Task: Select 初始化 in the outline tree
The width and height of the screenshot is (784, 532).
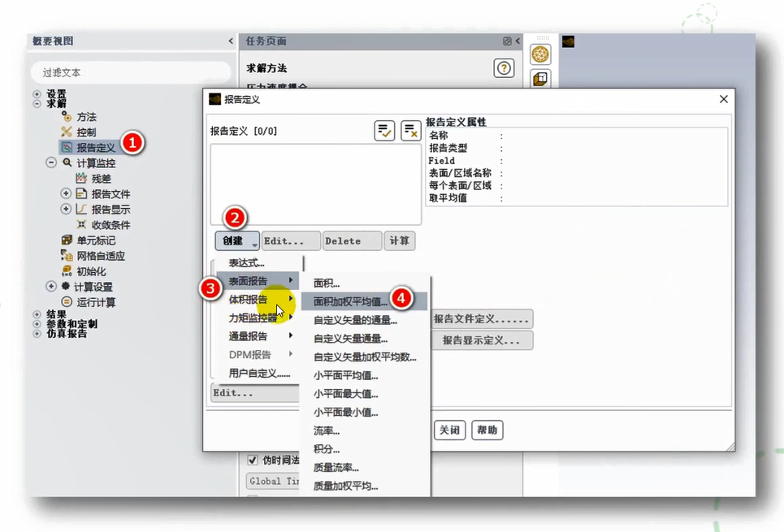Action: click(91, 271)
